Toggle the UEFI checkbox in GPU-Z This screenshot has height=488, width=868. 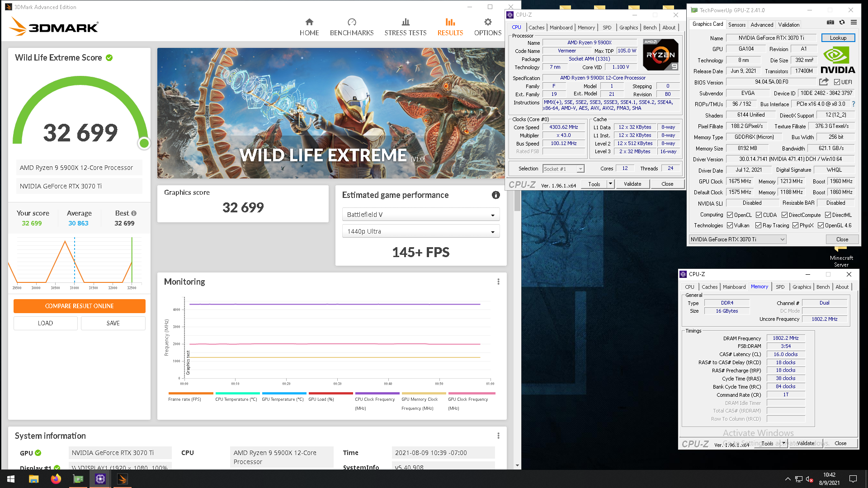(x=837, y=82)
